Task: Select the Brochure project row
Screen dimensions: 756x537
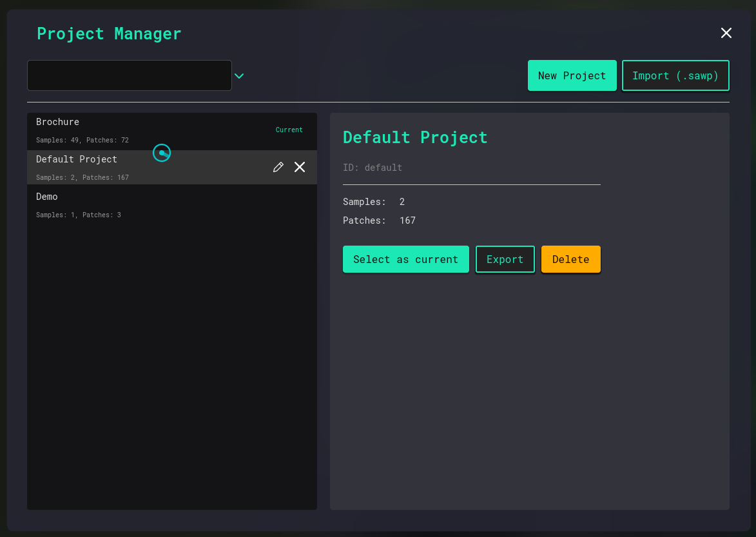Action: coord(172,131)
